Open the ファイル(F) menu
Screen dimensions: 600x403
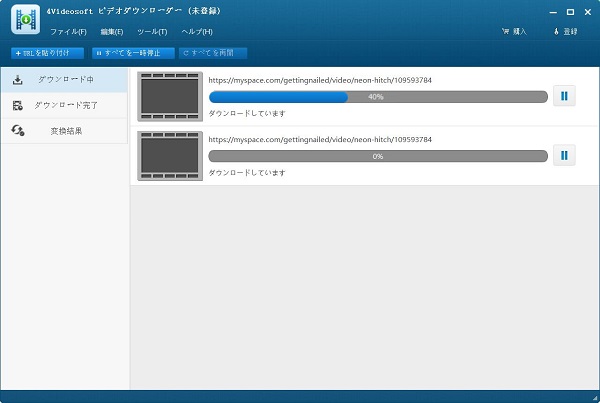pos(68,32)
